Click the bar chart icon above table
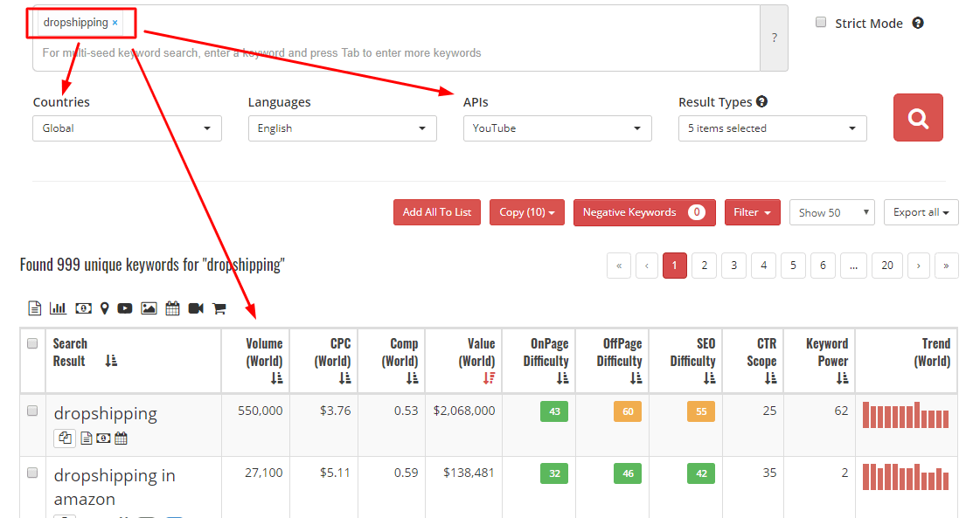 59,308
